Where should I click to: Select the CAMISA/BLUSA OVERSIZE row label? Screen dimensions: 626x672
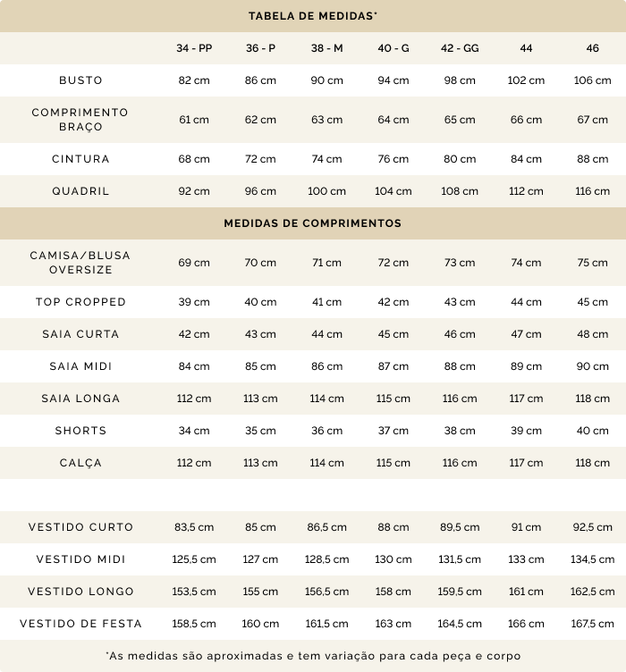(x=80, y=263)
